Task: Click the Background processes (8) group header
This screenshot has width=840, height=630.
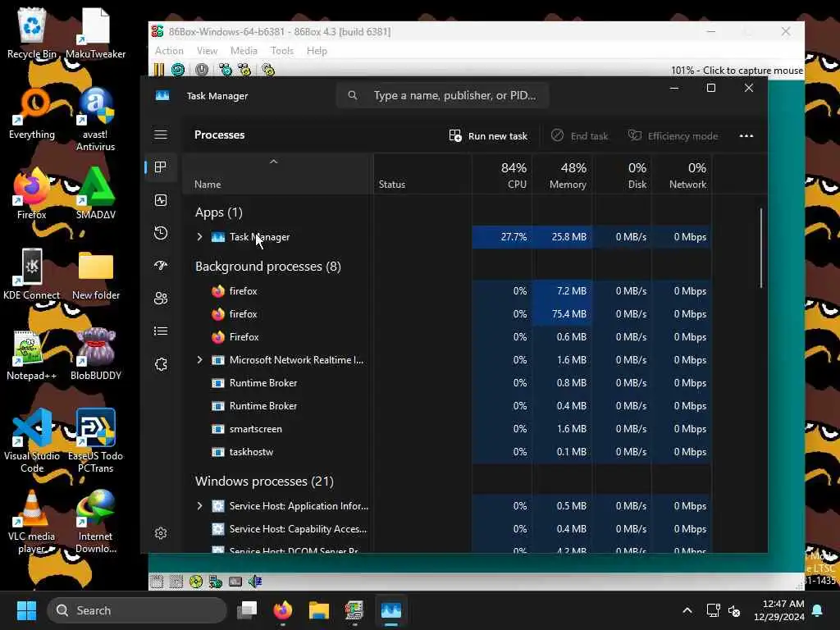Action: [268, 267]
